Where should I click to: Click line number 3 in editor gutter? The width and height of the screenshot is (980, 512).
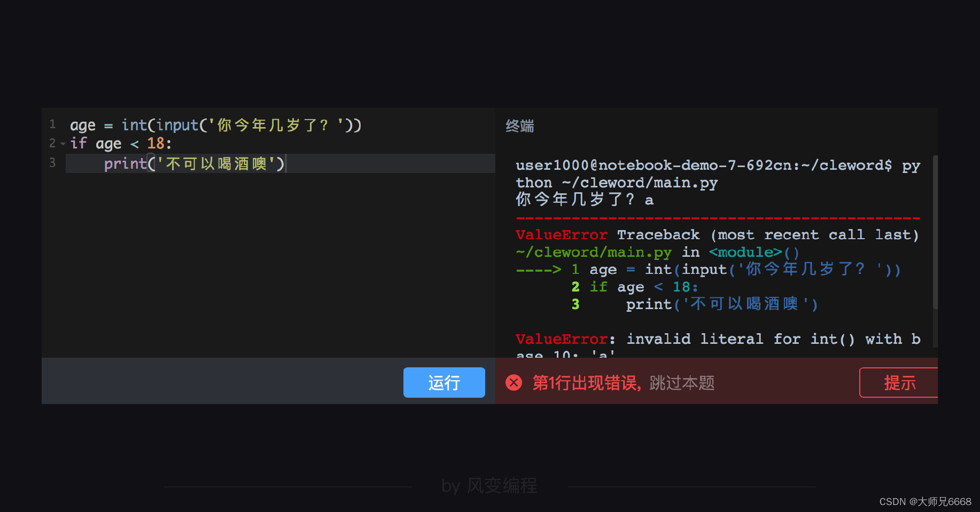(52, 163)
